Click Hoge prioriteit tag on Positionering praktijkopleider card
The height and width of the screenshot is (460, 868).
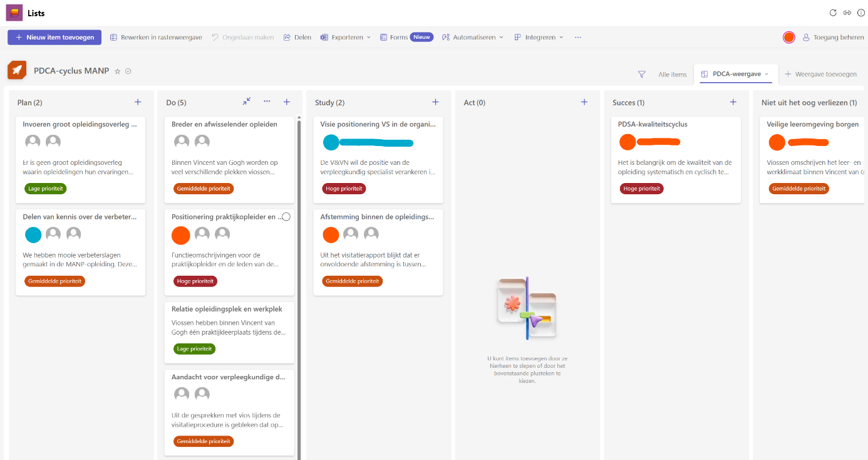pyautogui.click(x=195, y=281)
